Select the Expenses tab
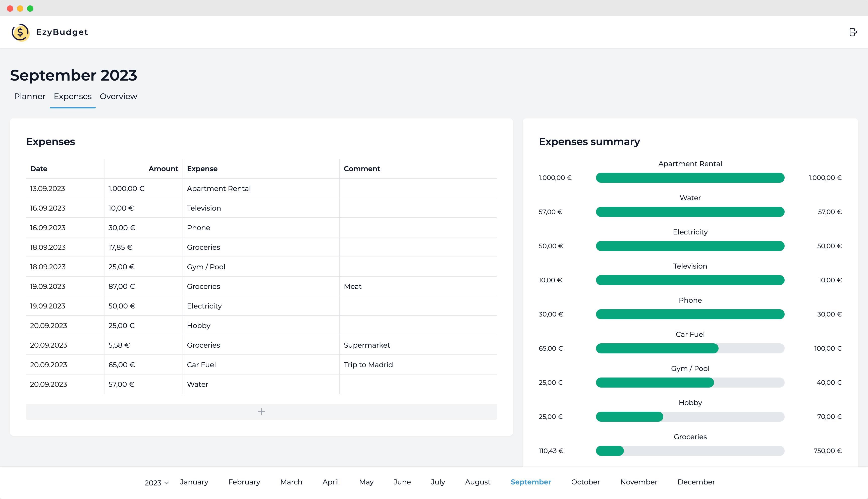The width and height of the screenshot is (868, 499). 72,96
